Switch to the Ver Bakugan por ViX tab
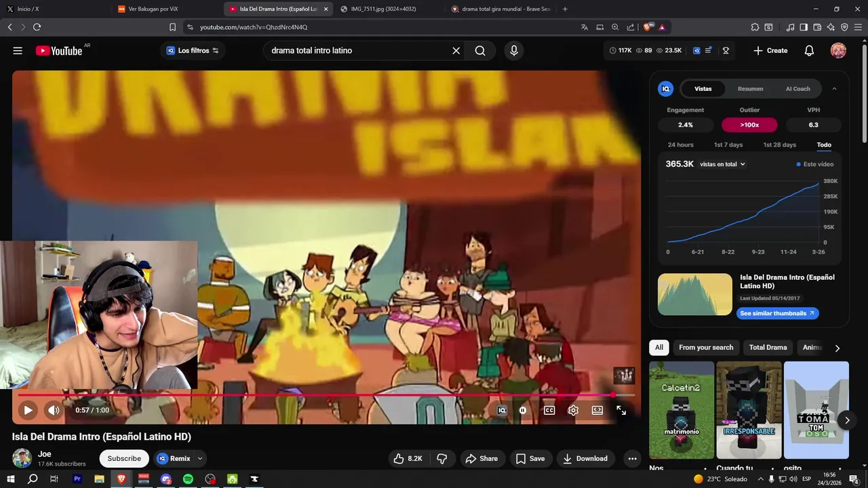Image resolution: width=868 pixels, height=488 pixels. pos(163,9)
